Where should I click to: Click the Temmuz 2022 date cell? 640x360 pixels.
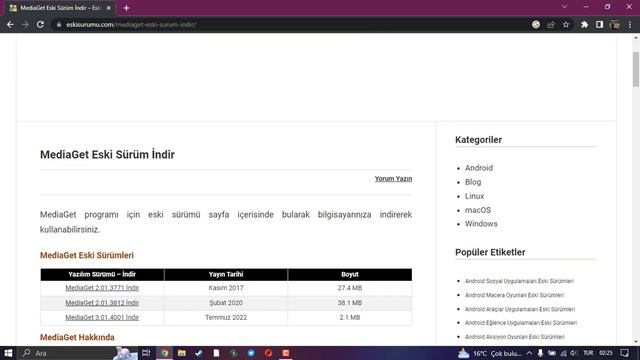pos(226,318)
